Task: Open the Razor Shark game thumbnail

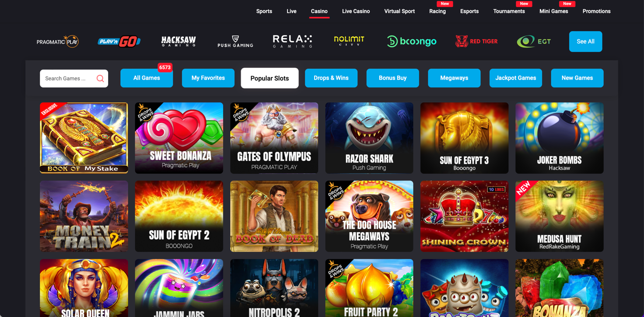Action: point(369,138)
